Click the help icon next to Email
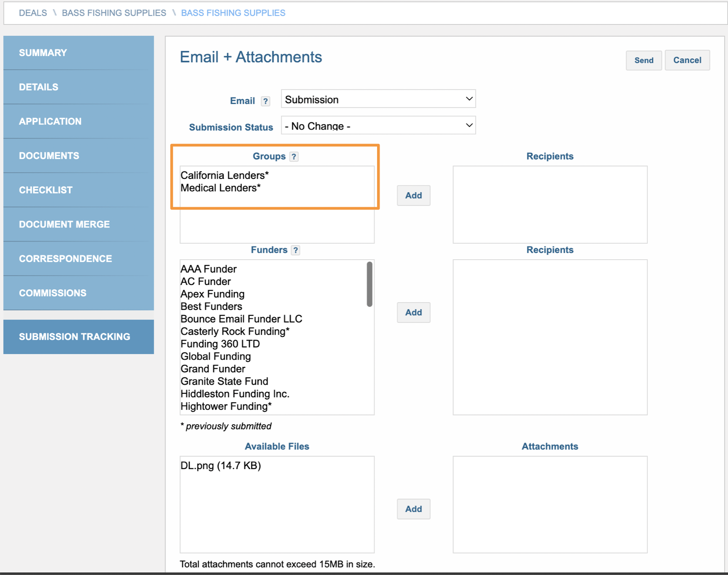The width and height of the screenshot is (728, 575). 265,101
